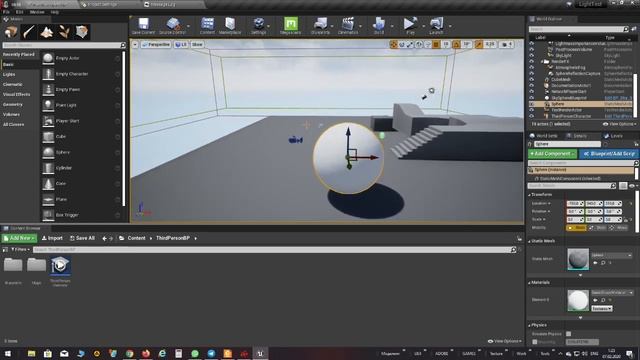This screenshot has width=640, height=360.
Task: Click the Play button in toolbar
Action: coord(410,24)
